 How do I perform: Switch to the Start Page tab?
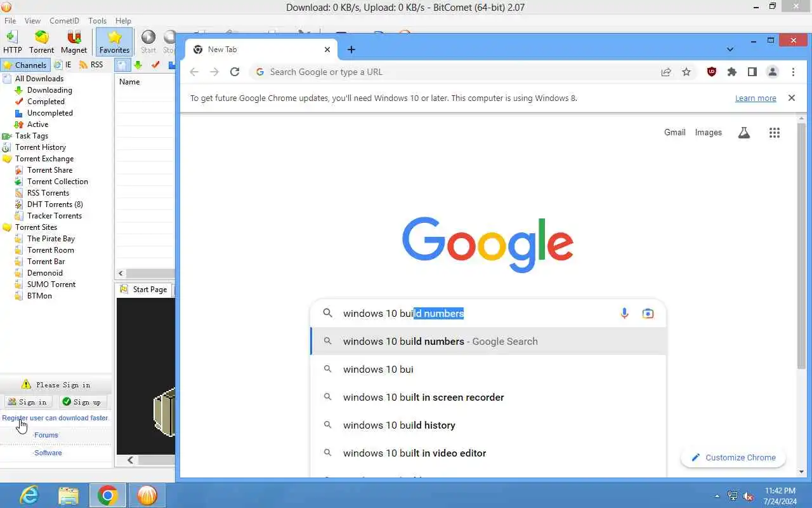click(144, 290)
